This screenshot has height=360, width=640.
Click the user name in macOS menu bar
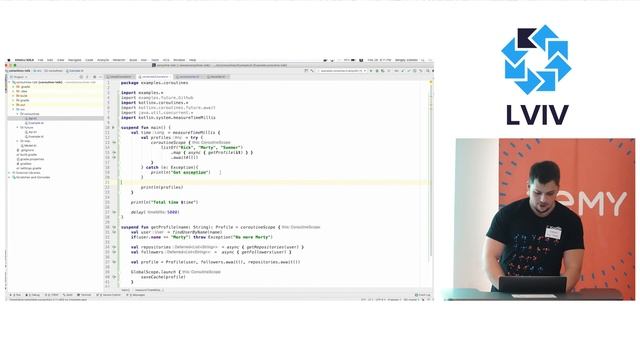406,60
